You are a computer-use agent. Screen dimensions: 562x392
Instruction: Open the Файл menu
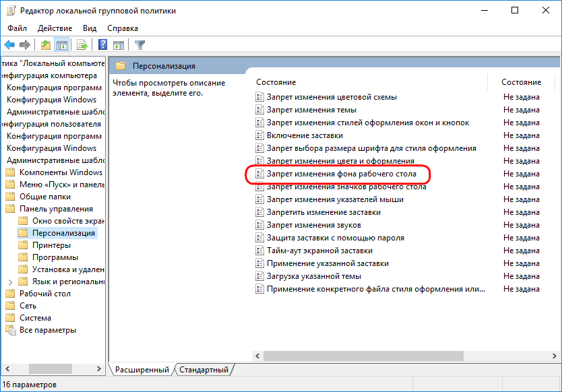[x=18, y=28]
